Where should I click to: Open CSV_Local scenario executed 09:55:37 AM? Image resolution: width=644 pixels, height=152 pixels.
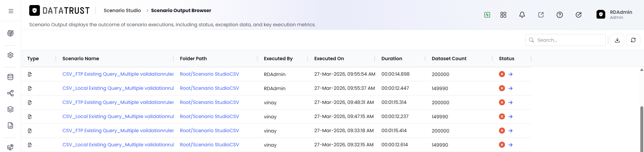point(118,88)
